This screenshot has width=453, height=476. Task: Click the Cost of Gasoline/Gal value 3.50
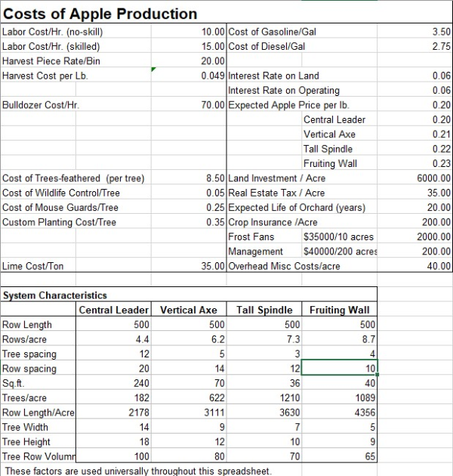[441, 32]
